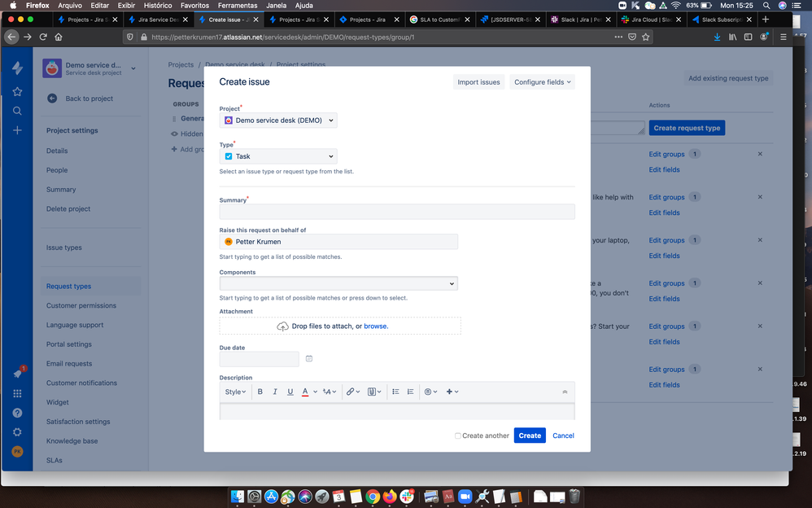Switch to the SLA to Custom tab
This screenshot has height=508, width=812.
click(x=439, y=20)
